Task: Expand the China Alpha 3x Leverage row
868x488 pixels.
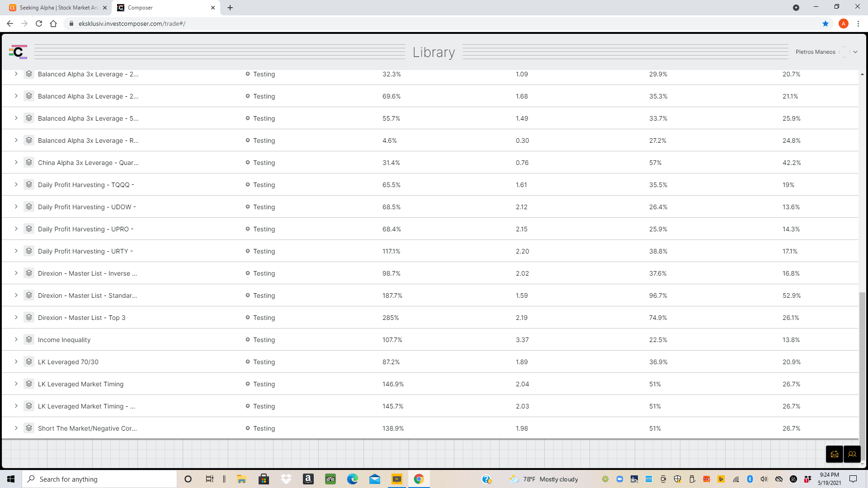Action: [16, 162]
